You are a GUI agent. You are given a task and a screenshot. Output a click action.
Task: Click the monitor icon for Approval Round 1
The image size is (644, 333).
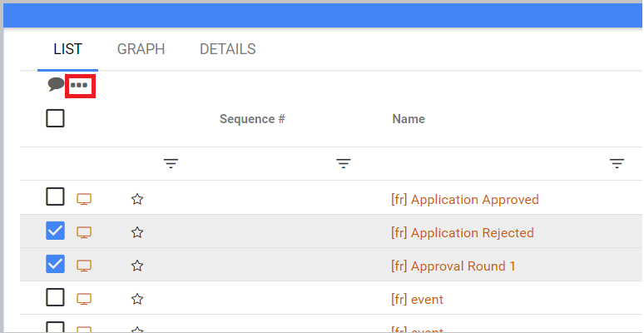84,266
